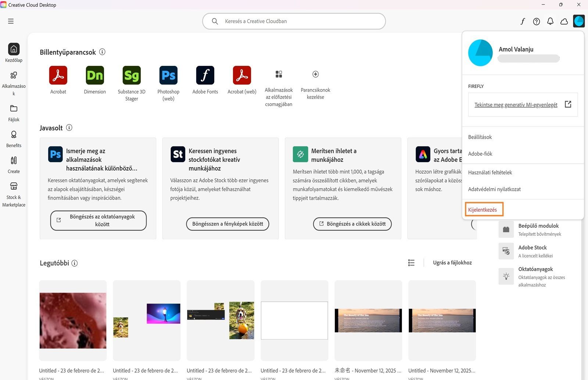This screenshot has width=588, height=380.
Task: Launch Photoshop (web) shortcut
Action: 168,75
